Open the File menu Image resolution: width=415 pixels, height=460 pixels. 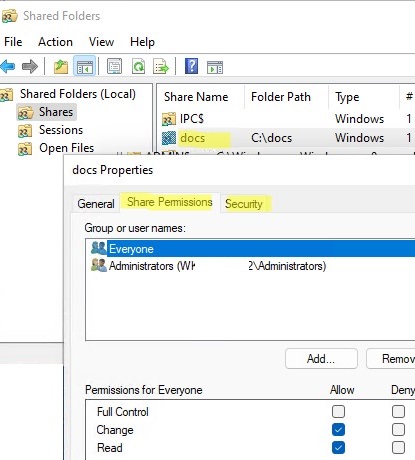point(13,42)
